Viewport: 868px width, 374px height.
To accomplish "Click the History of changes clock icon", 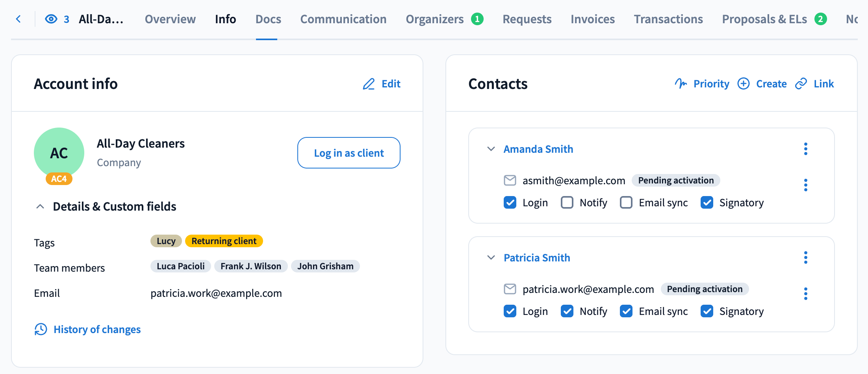I will pyautogui.click(x=41, y=330).
